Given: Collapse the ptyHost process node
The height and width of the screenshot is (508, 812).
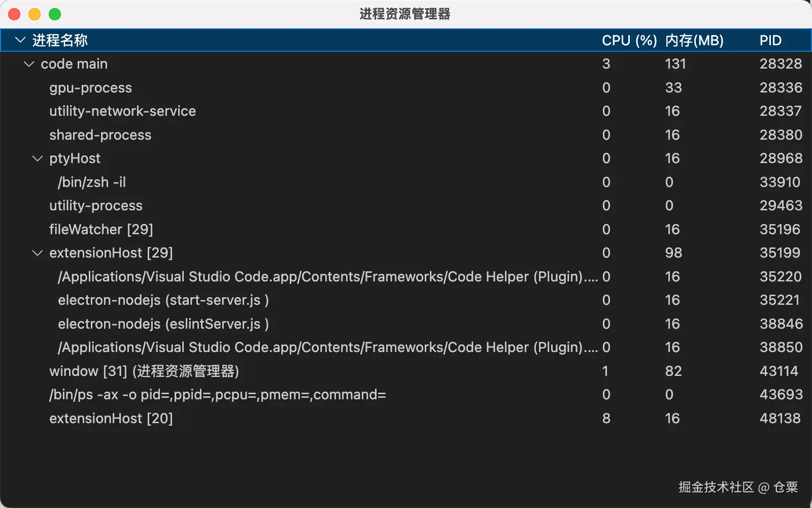Looking at the screenshot, I should [x=38, y=158].
